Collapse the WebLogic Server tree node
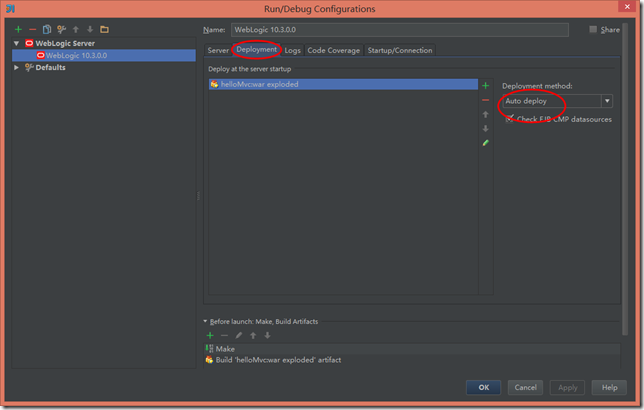 click(16, 43)
